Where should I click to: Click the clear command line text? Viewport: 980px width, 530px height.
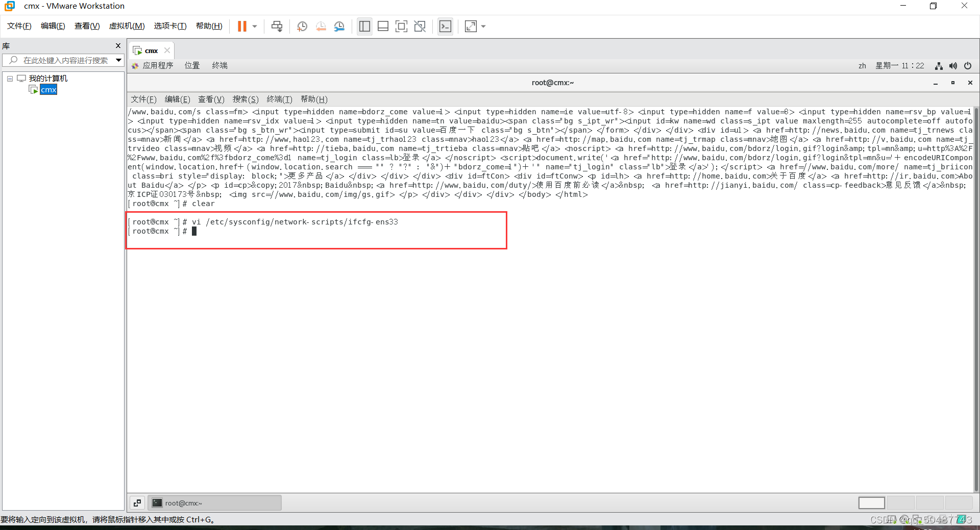203,204
